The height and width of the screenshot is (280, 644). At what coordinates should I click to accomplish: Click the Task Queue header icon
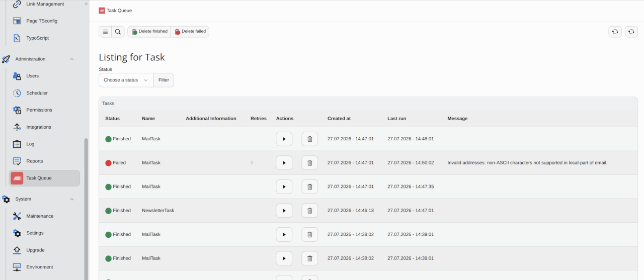coord(102,10)
